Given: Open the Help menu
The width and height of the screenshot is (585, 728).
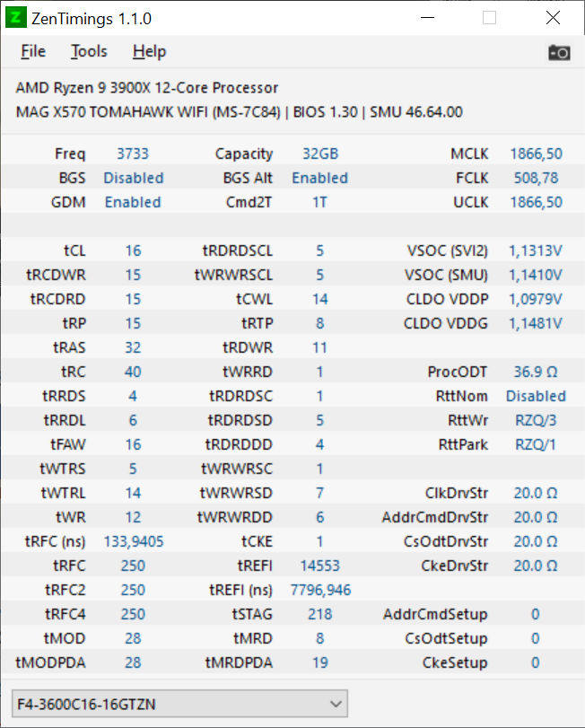Looking at the screenshot, I should 149,51.
